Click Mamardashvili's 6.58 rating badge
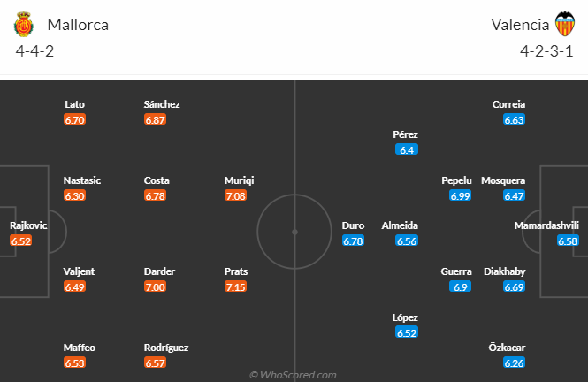Screen dimensions: 588x382 tap(568, 241)
